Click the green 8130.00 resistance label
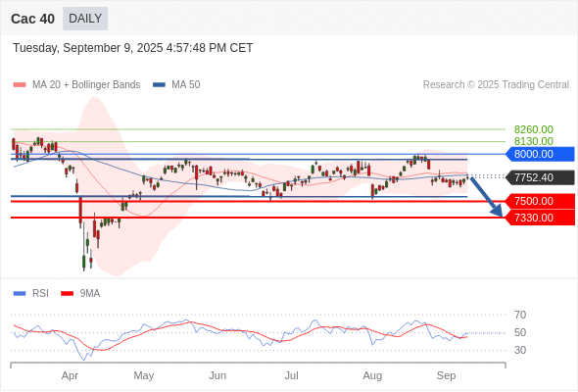The image size is (578, 392). point(533,141)
